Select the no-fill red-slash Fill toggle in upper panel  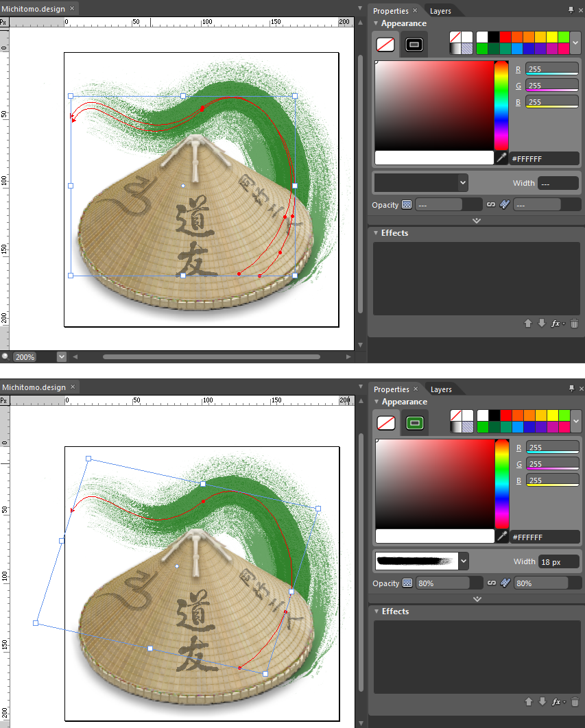tap(385, 45)
